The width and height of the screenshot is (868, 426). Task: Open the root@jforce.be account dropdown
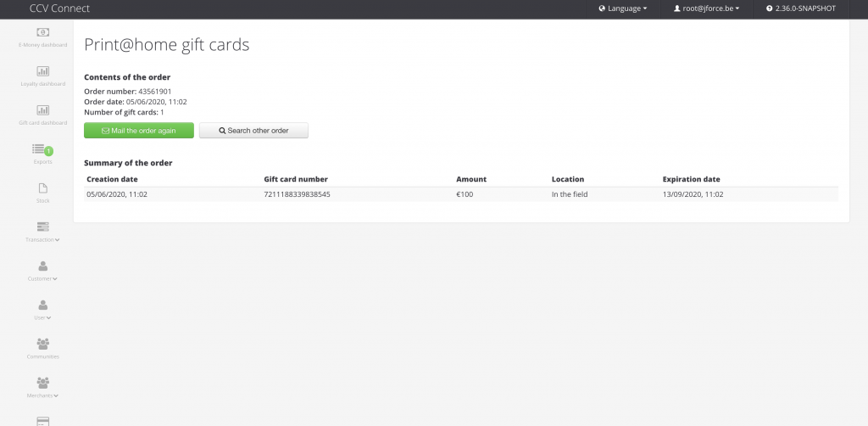click(706, 8)
